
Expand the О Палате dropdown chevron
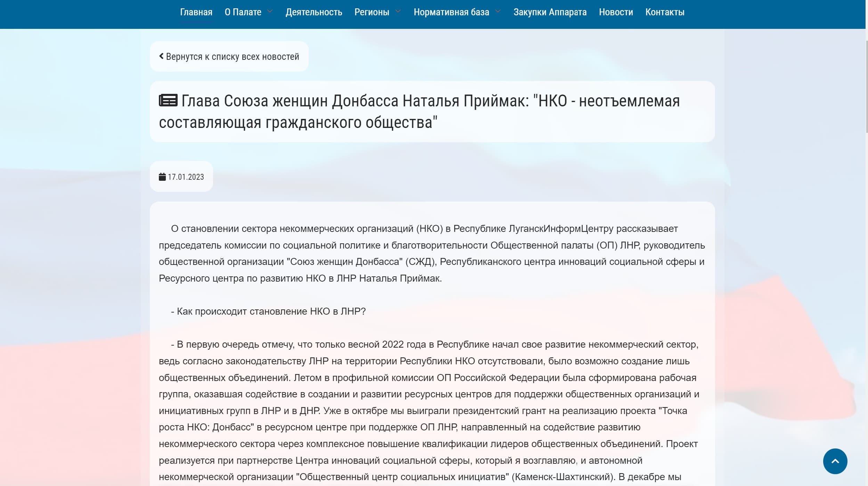[x=270, y=11]
